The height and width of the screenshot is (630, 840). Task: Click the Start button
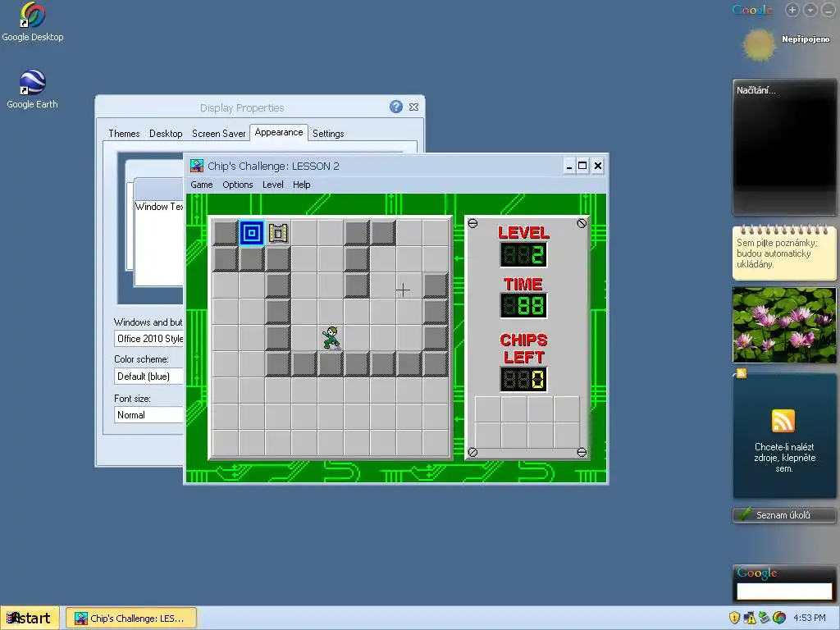[x=29, y=619]
